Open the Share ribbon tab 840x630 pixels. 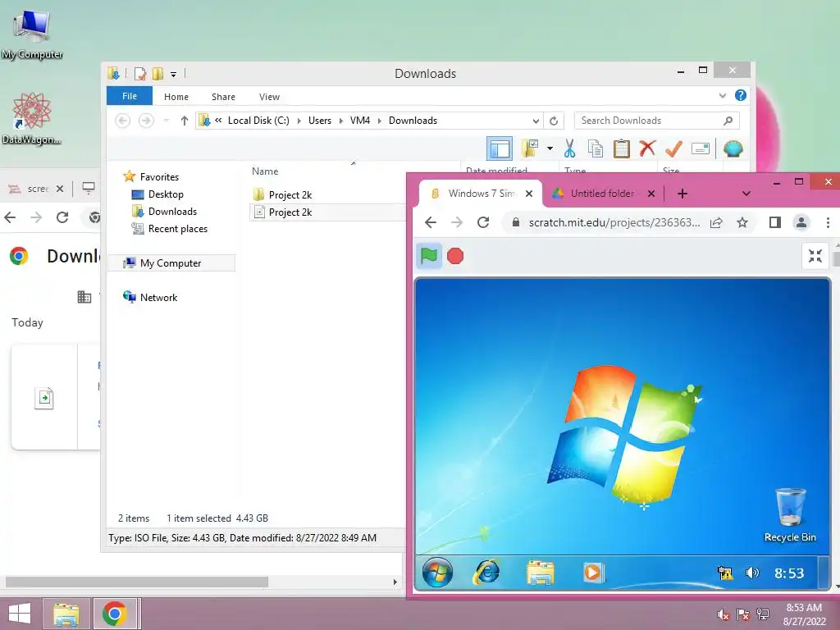point(223,97)
